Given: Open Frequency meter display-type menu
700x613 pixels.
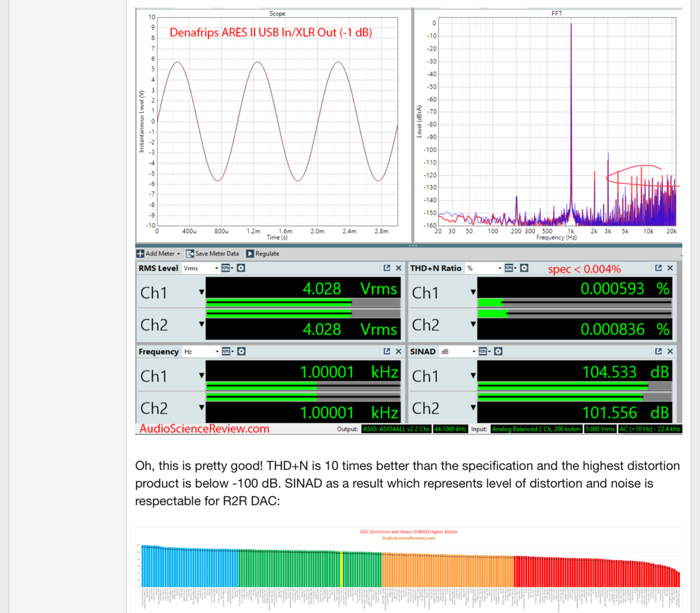Looking at the screenshot, I should [x=227, y=351].
